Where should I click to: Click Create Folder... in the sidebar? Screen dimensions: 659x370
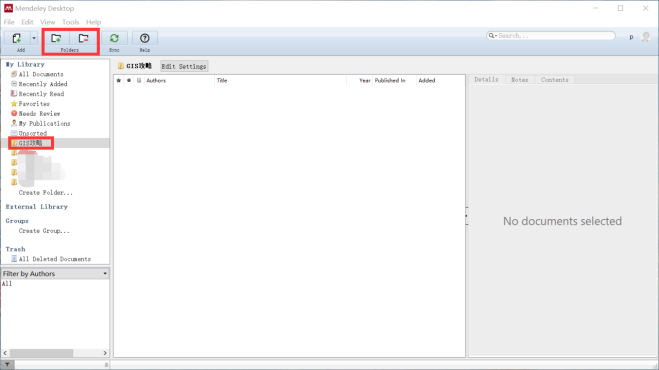(45, 193)
